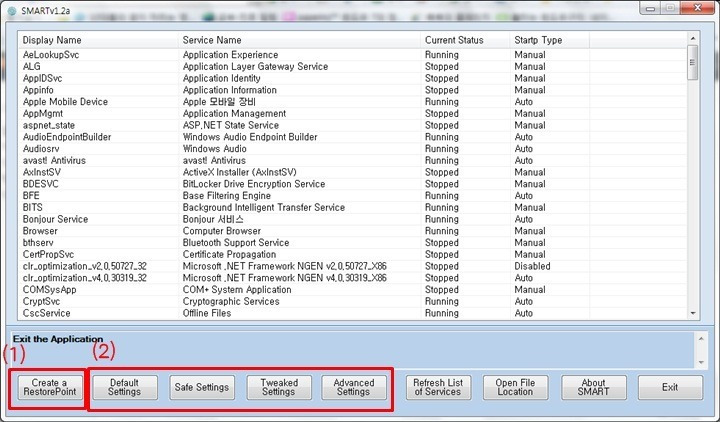The image size is (720, 422).
Task: Click the Create a RestorePoint button
Action: tap(50, 387)
